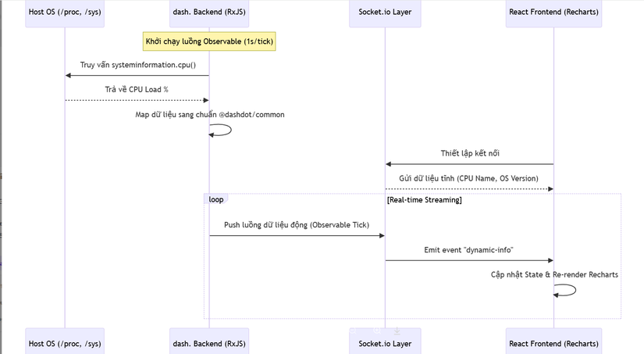The height and width of the screenshot is (354, 644).
Task: Click the top Socket.io Layer participant box
Action: [385, 14]
